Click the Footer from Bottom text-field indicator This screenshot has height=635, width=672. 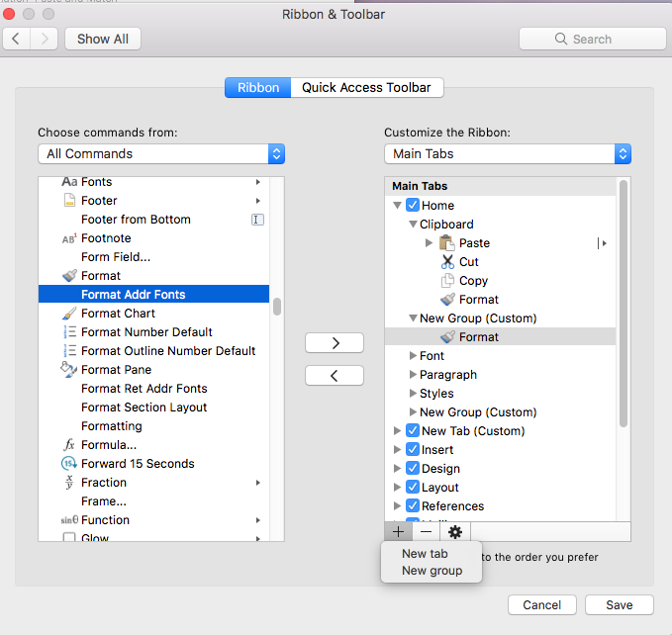pyautogui.click(x=257, y=220)
